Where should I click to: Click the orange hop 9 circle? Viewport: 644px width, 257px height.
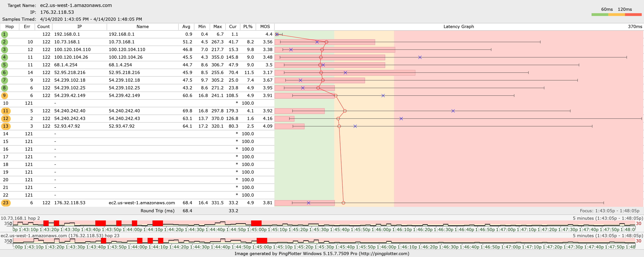tap(4, 96)
